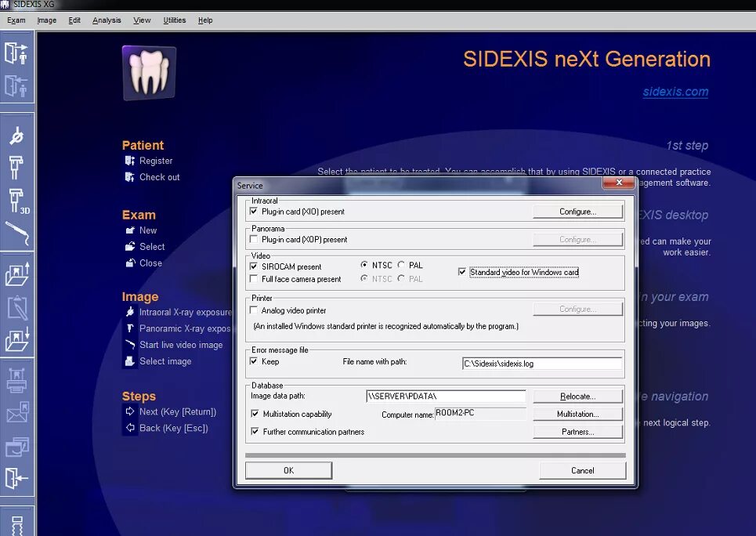
Task: Click the exit door toolbar icon
Action: click(x=16, y=479)
